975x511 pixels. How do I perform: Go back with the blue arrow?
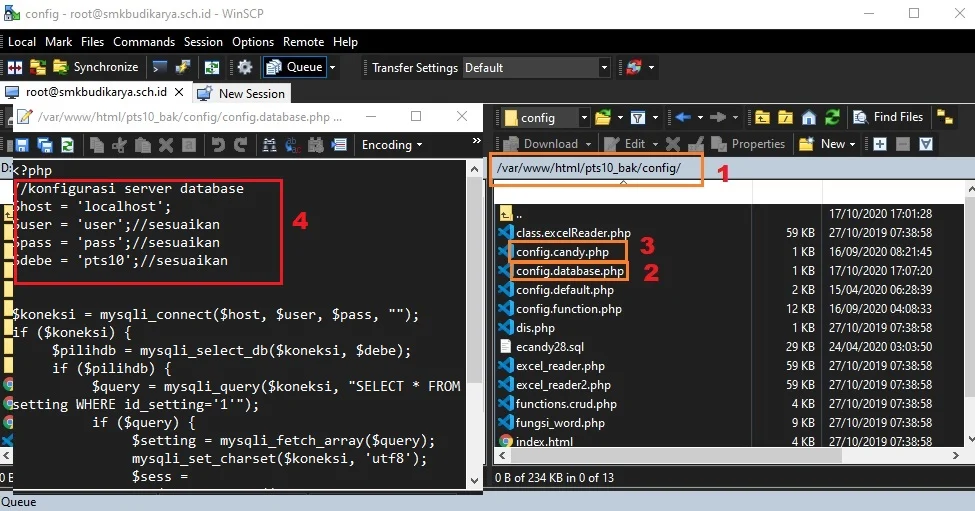coord(683,117)
